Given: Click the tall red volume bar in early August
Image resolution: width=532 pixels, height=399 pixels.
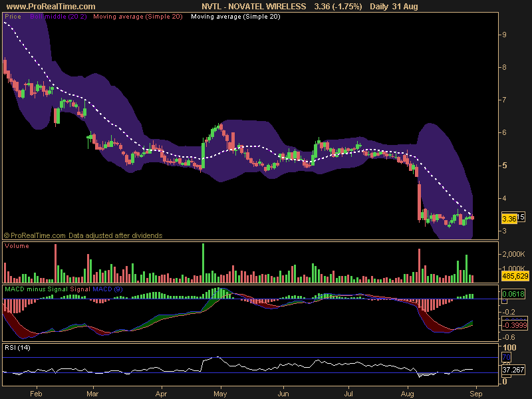Looking at the screenshot, I should tap(420, 265).
